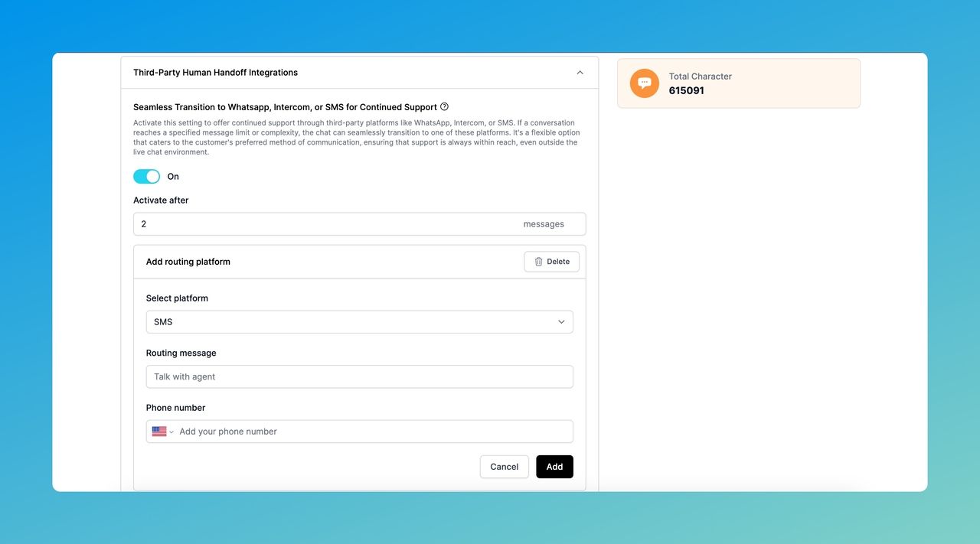The height and width of the screenshot is (544, 980).
Task: Click the Add routing platform header text
Action: [x=188, y=262]
